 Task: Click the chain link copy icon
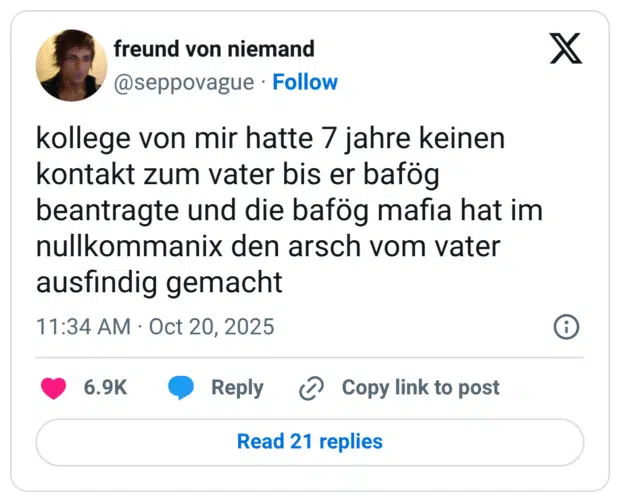pos(312,388)
